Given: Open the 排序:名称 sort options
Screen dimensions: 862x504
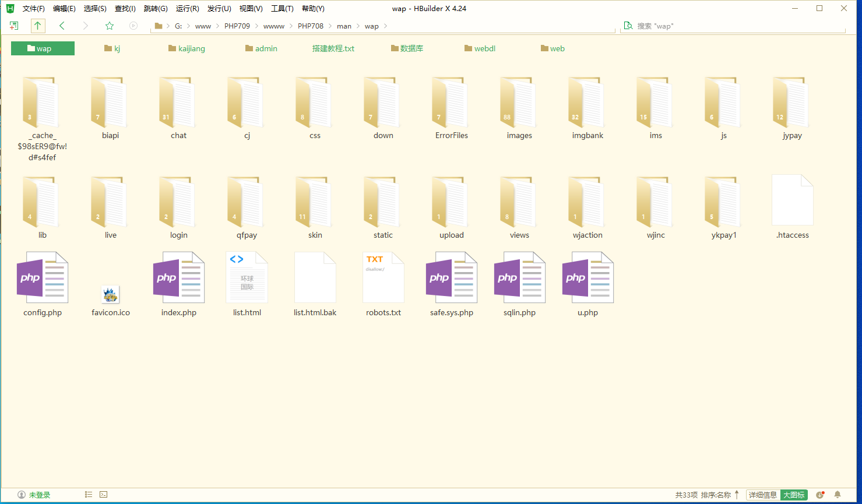Looking at the screenshot, I should click(716, 495).
